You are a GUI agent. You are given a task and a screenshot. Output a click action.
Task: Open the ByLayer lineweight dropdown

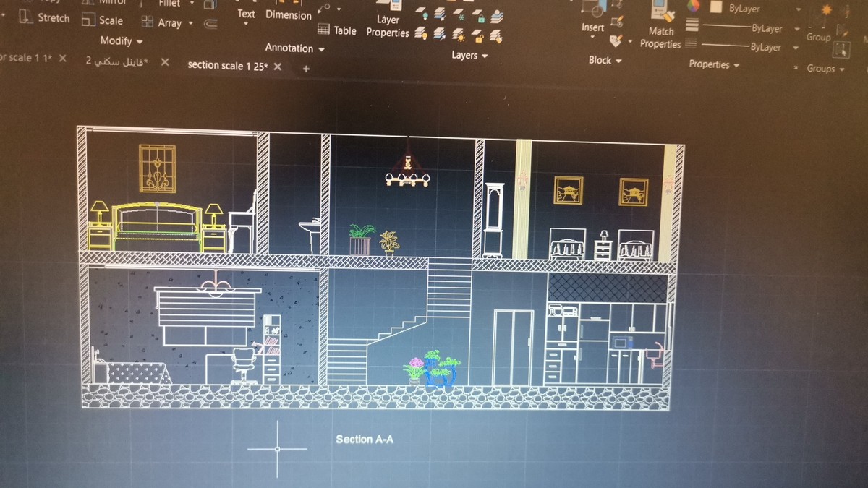796,29
